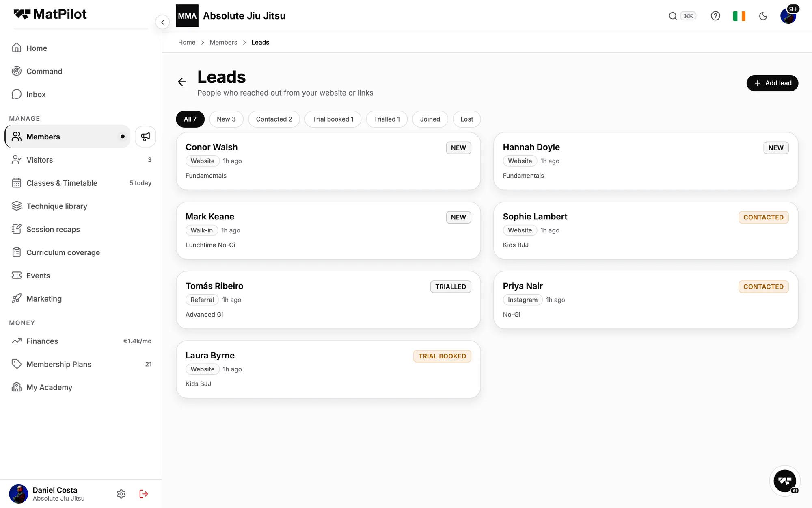This screenshot has height=508, width=812.
Task: Open Membership Plans tag icon
Action: [x=17, y=364]
